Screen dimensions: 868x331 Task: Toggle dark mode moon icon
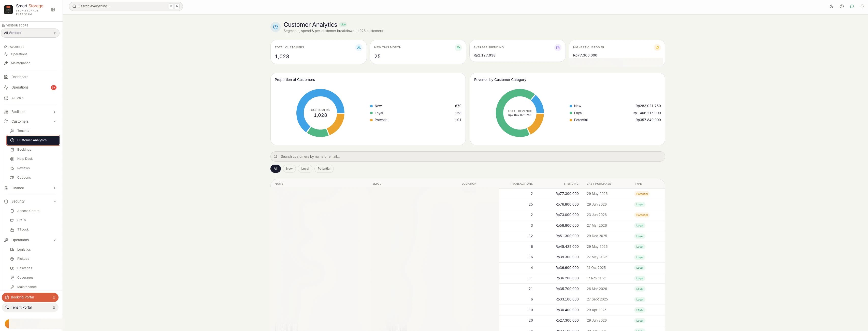coord(831,6)
